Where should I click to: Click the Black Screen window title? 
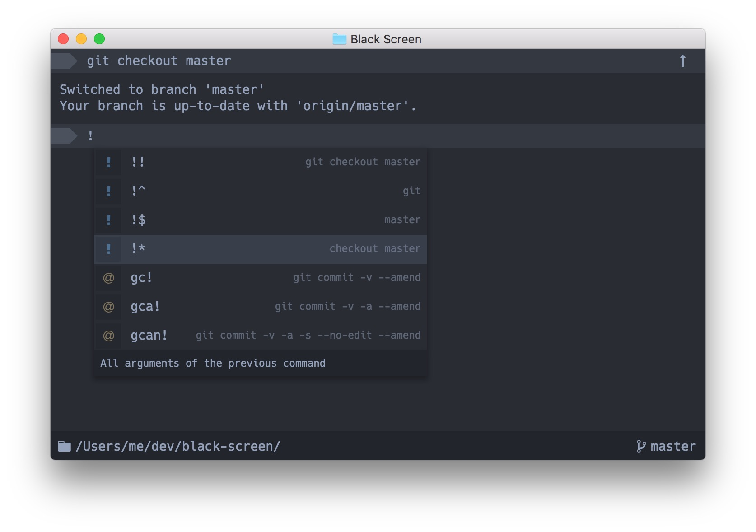click(386, 39)
